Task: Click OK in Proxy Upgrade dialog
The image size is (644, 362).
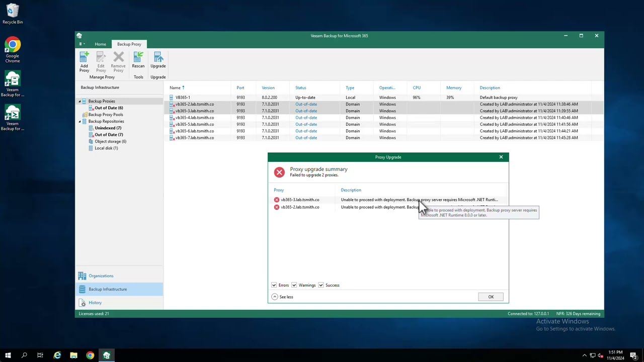Action: point(491,297)
